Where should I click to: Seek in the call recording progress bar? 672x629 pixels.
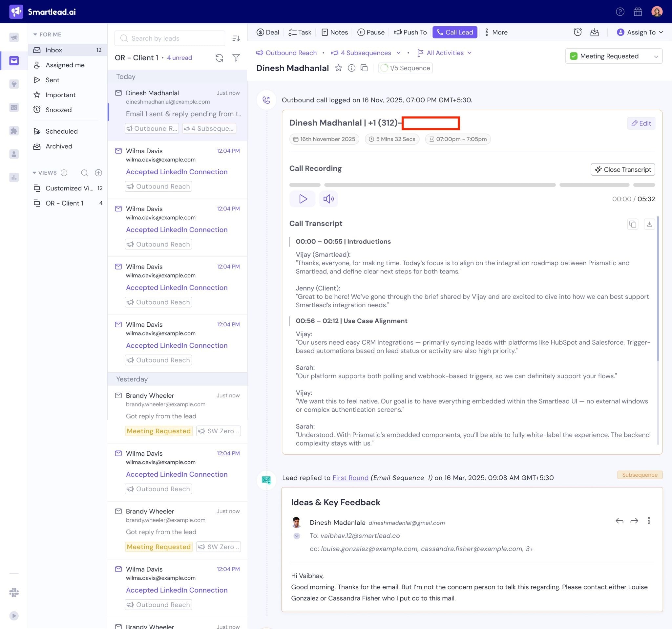[439, 185]
